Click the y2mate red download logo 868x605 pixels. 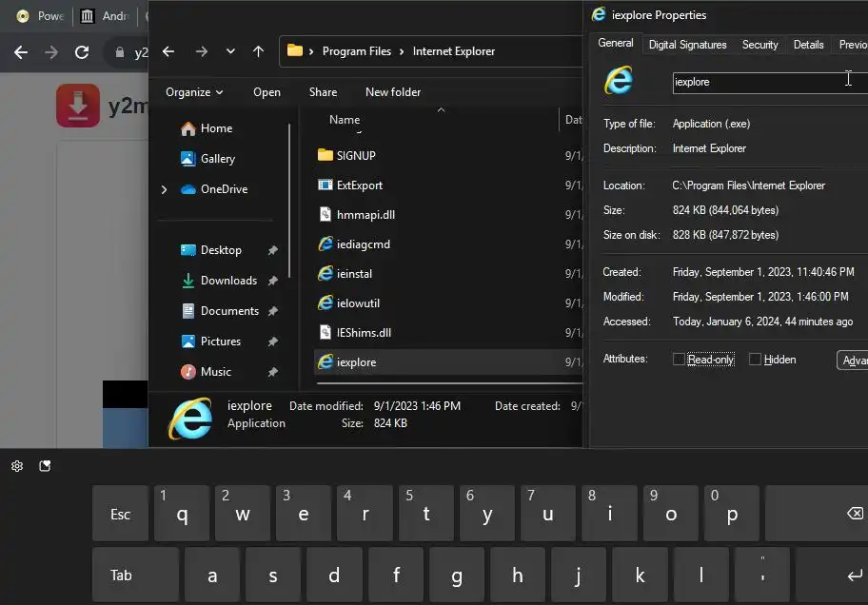pos(78,106)
